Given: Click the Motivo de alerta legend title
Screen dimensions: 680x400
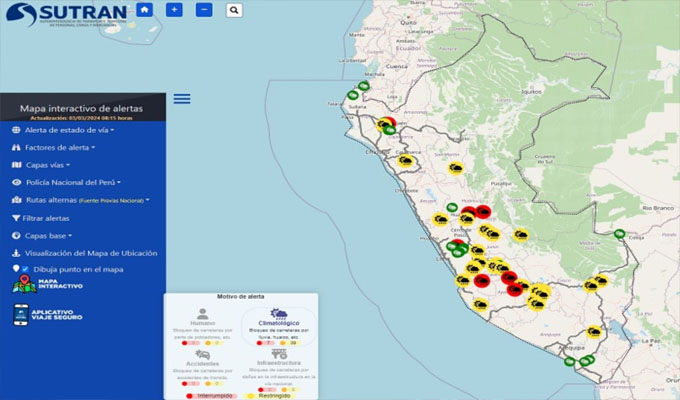Looking at the screenshot, I should coord(241,297).
